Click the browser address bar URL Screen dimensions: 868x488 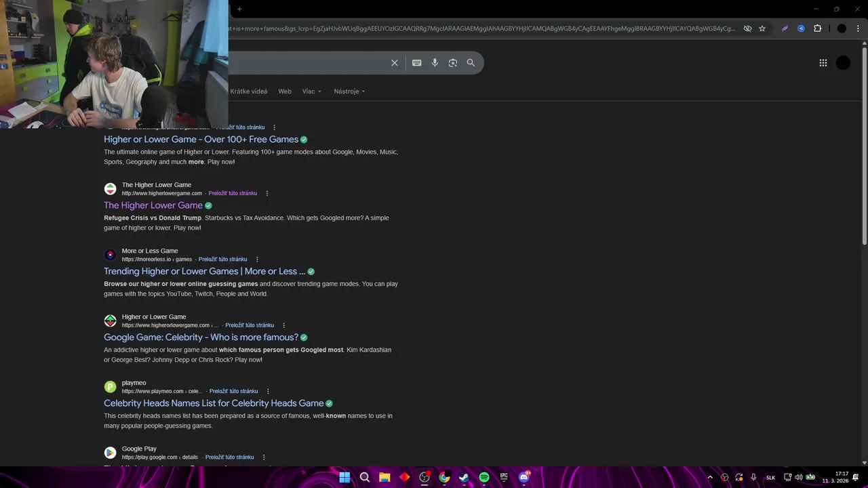[483, 28]
